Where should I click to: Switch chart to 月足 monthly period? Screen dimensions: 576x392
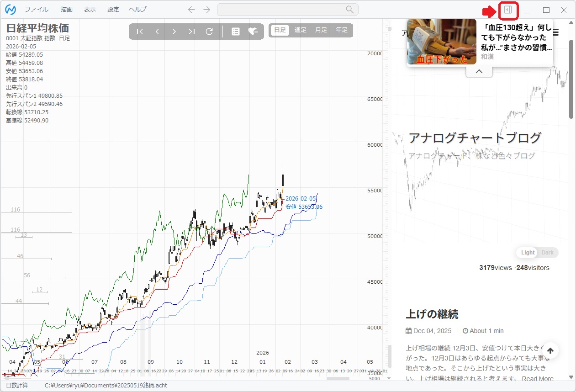[x=321, y=30]
